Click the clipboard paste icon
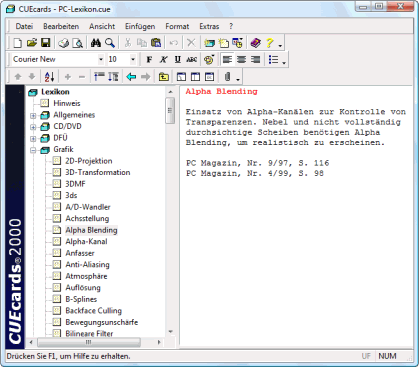This screenshot has height=367, width=419. 156,43
